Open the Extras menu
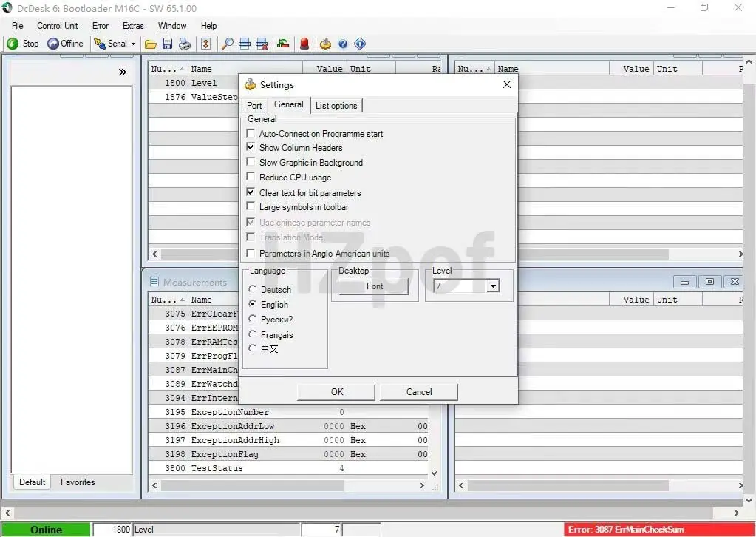Screen dimensions: 756x537 133,26
